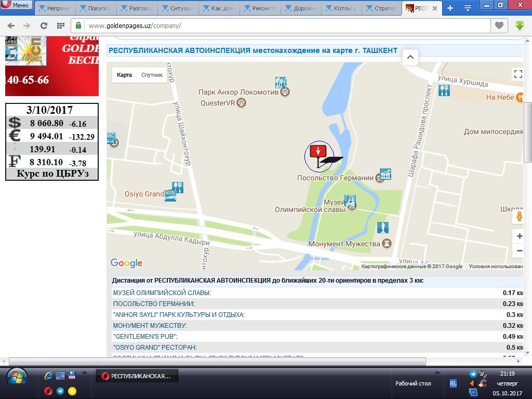Click the Street View pegman icon
This screenshot has width=532, height=399.
[x=518, y=217]
